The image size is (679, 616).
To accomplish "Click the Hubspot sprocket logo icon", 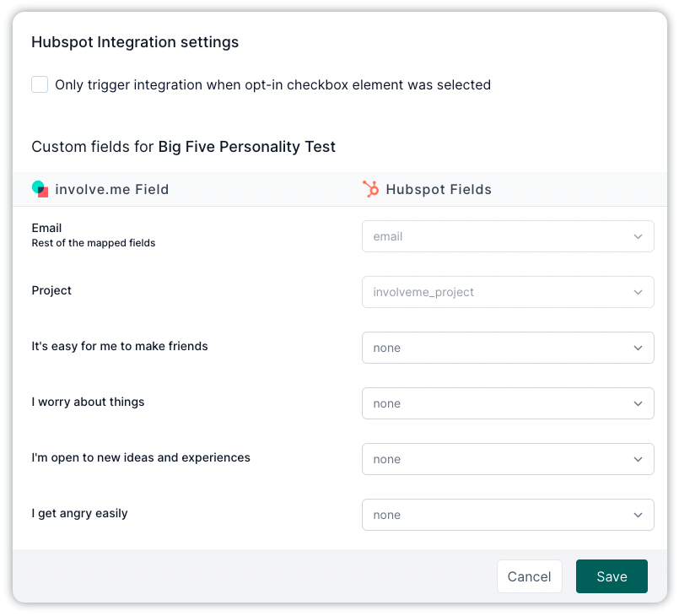I will [370, 189].
